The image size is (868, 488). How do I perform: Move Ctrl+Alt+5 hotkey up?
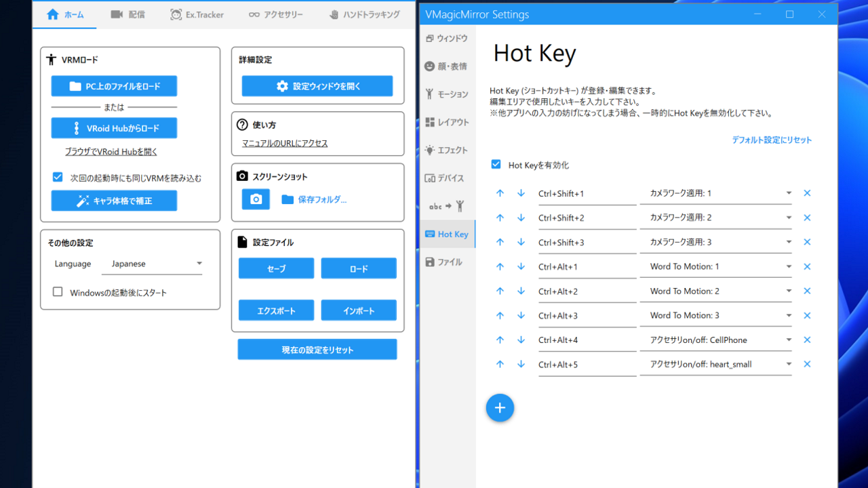500,364
